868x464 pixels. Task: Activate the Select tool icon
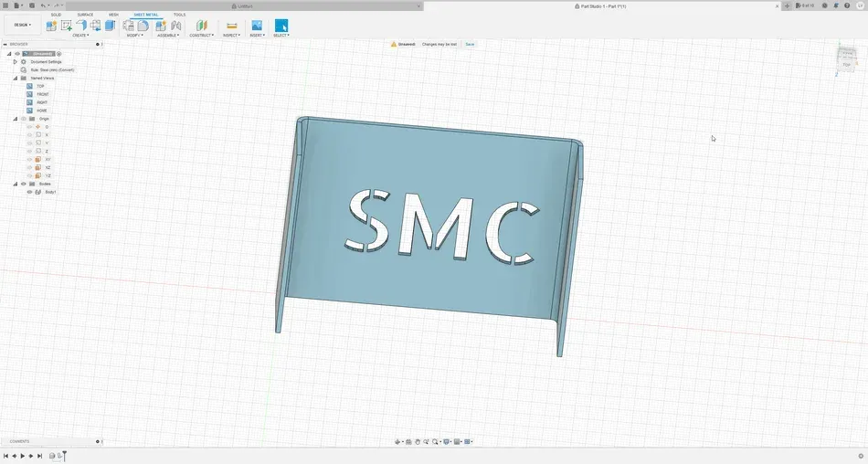[x=281, y=26]
